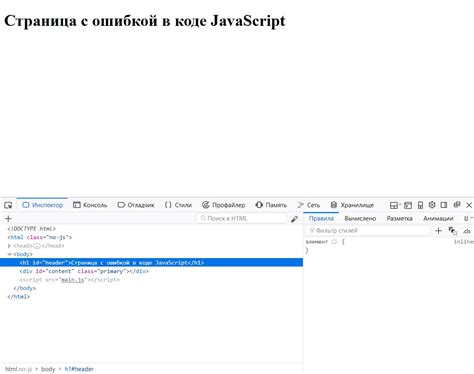Select the Правила rules tab
The image size is (474, 374).
(x=321, y=218)
